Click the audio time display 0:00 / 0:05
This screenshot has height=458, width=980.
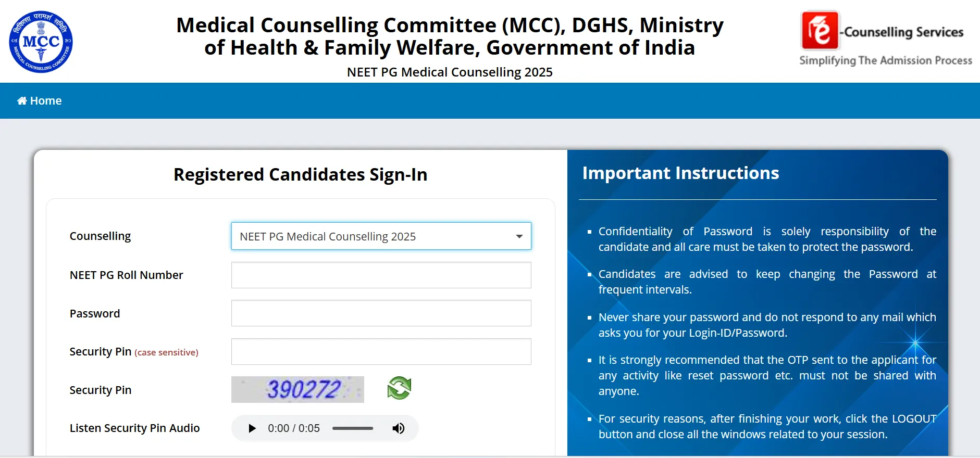(x=294, y=428)
